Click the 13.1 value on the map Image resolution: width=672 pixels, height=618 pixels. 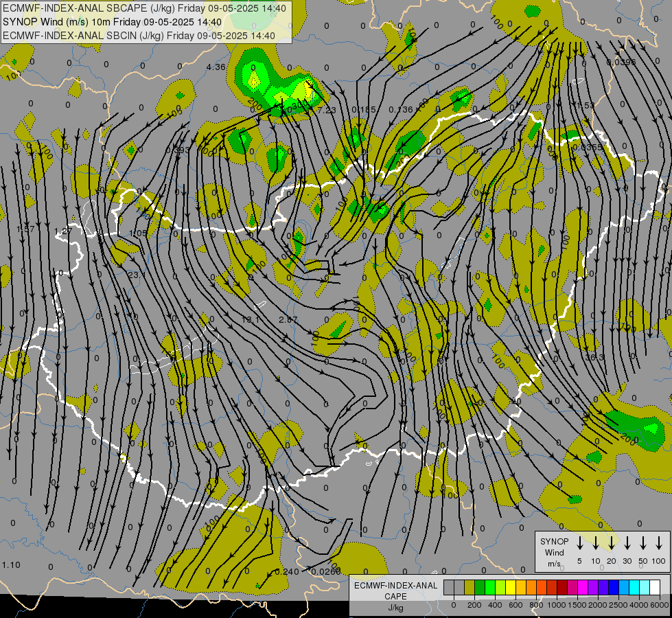coord(251,319)
